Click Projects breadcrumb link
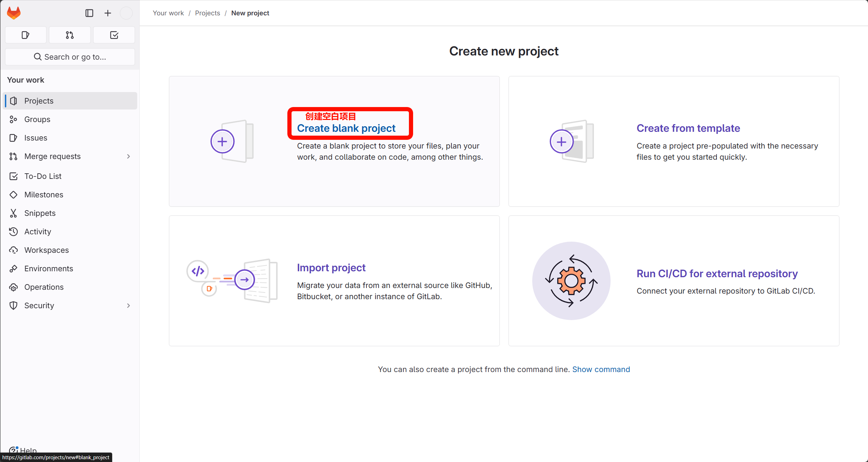Screen dimensions: 868x462 [x=208, y=13]
